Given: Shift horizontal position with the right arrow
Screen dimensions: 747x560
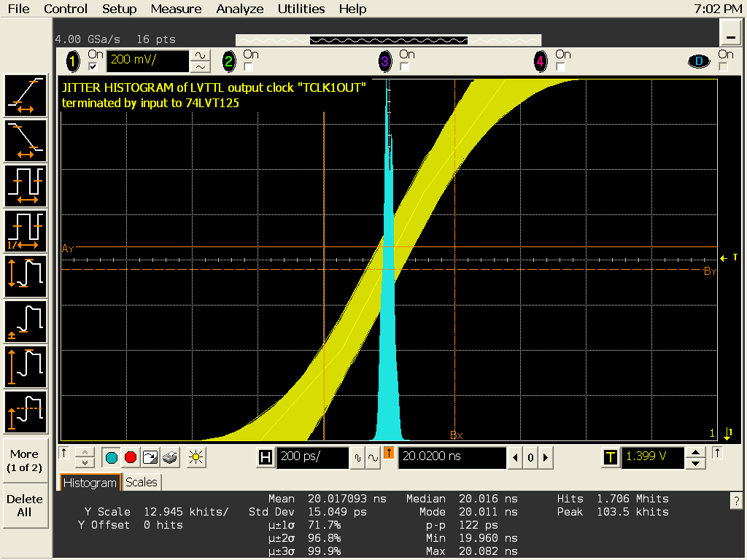Looking at the screenshot, I should click(546, 458).
